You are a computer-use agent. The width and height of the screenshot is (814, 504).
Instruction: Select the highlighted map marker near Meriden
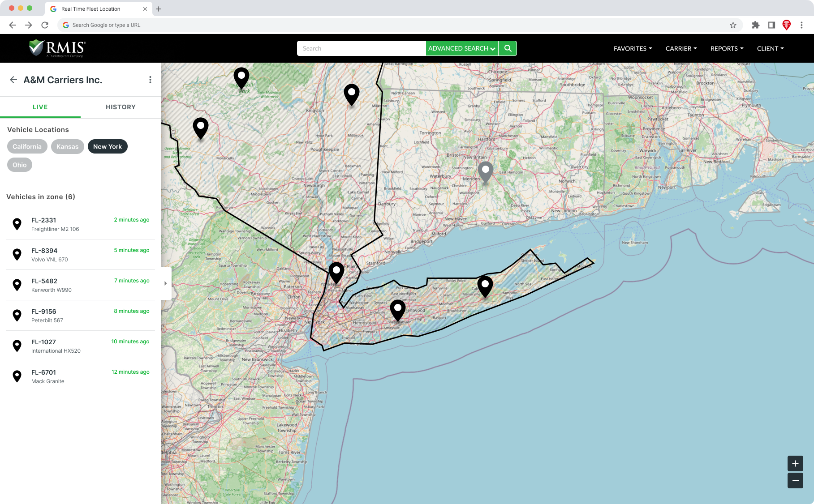pos(485,172)
